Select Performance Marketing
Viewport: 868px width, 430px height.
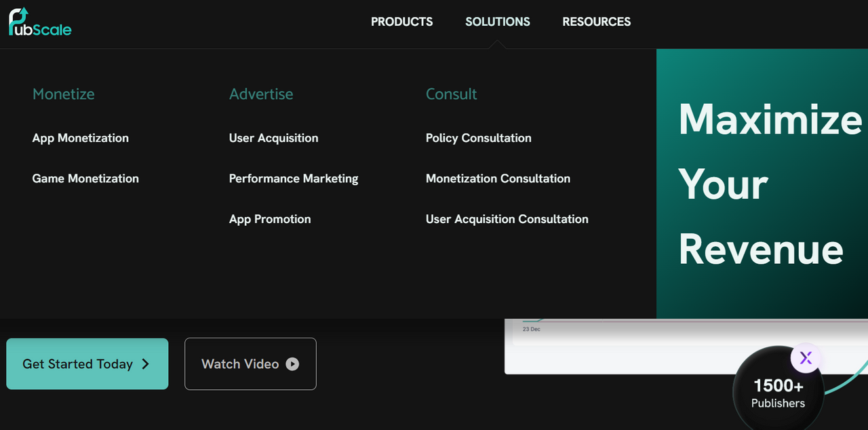click(294, 178)
